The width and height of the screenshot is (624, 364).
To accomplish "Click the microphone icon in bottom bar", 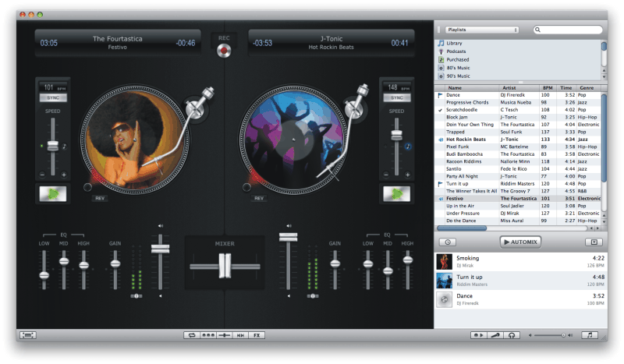I will (x=495, y=334).
